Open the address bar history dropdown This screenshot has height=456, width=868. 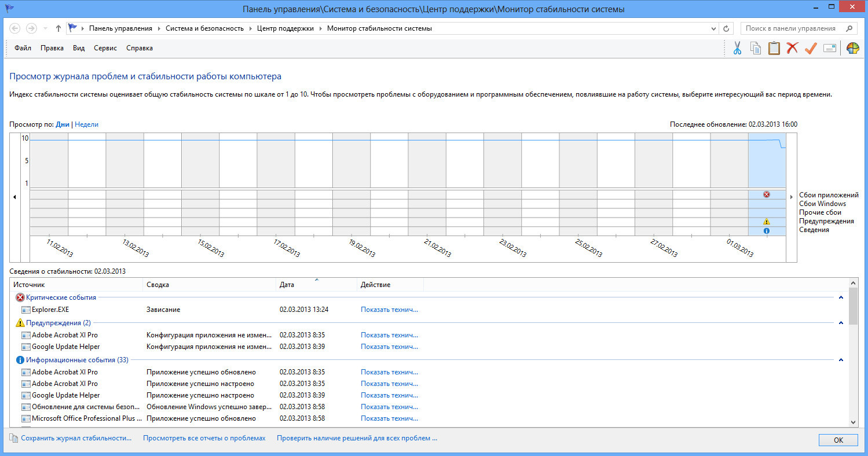point(713,28)
